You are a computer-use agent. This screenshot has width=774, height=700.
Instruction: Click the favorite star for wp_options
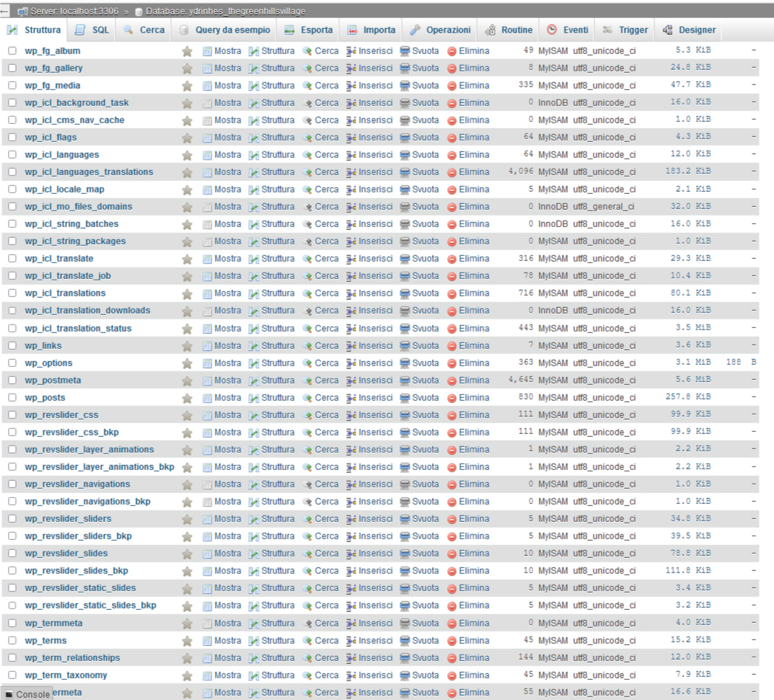(187, 363)
